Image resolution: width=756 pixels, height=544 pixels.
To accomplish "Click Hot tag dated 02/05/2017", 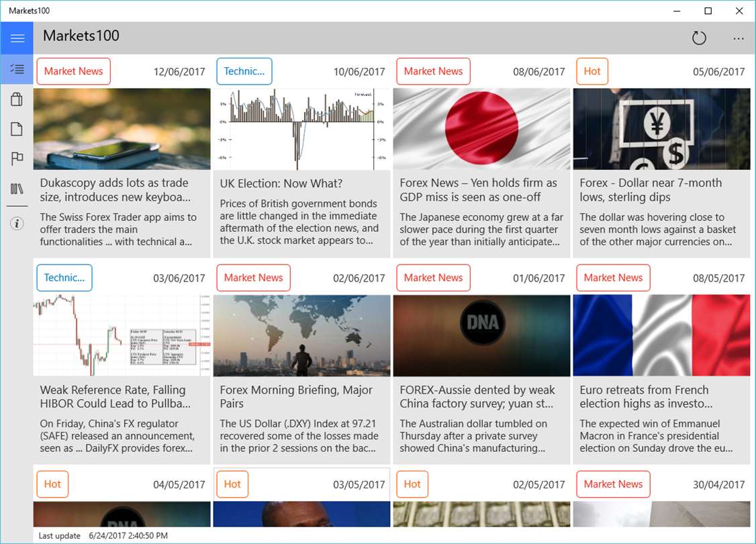I will pos(412,484).
